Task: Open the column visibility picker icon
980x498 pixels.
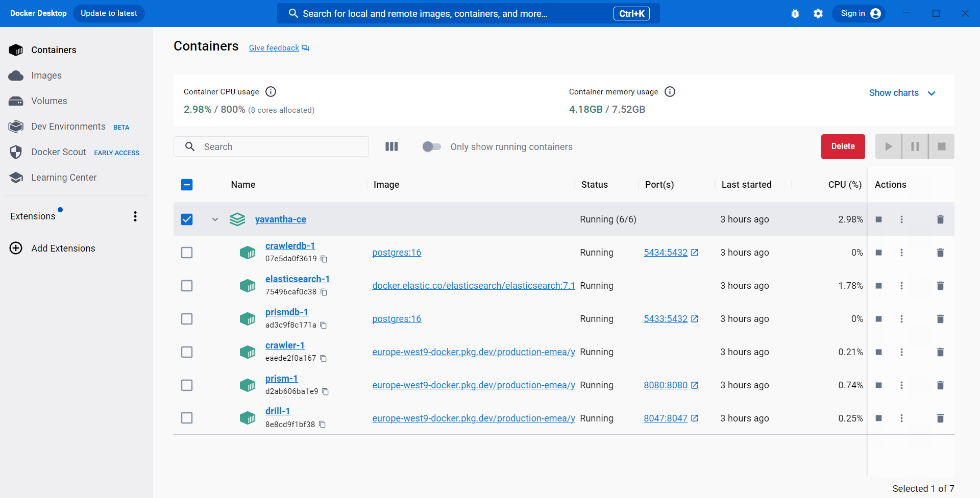Action: [x=391, y=147]
